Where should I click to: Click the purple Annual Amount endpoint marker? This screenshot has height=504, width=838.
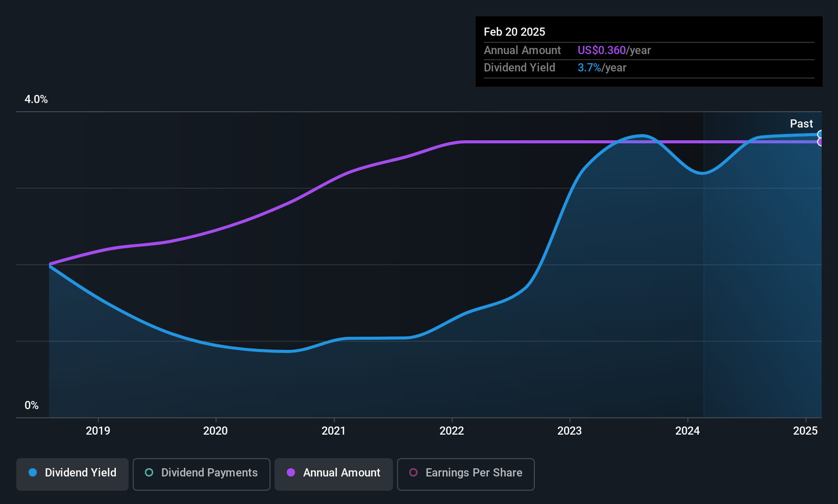click(x=821, y=142)
